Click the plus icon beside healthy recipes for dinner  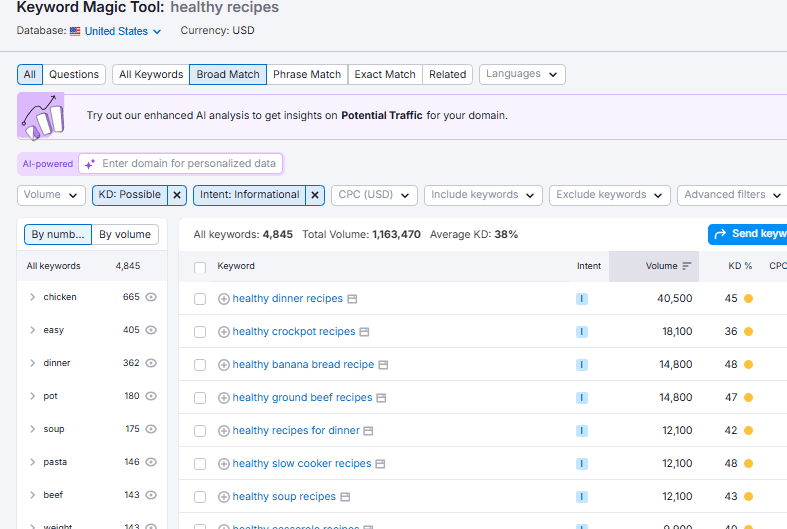click(x=224, y=431)
